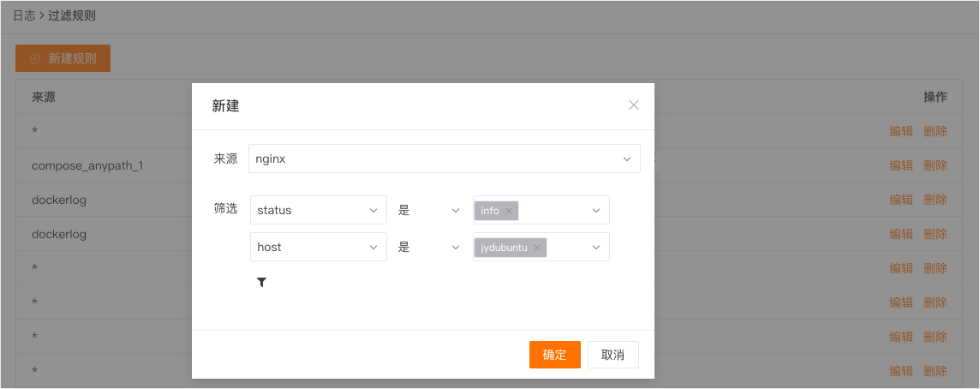
Task: Click 编辑 link in first row
Action: pos(901,131)
